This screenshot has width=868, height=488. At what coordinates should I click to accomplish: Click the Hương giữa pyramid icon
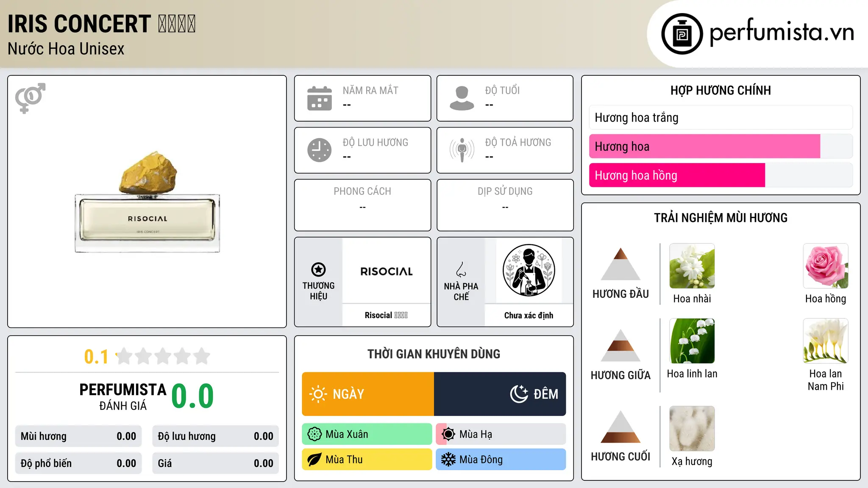(620, 345)
